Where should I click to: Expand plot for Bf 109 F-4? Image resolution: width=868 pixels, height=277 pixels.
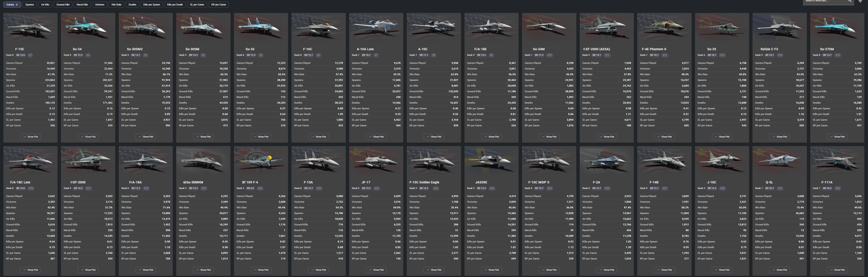(261, 270)
